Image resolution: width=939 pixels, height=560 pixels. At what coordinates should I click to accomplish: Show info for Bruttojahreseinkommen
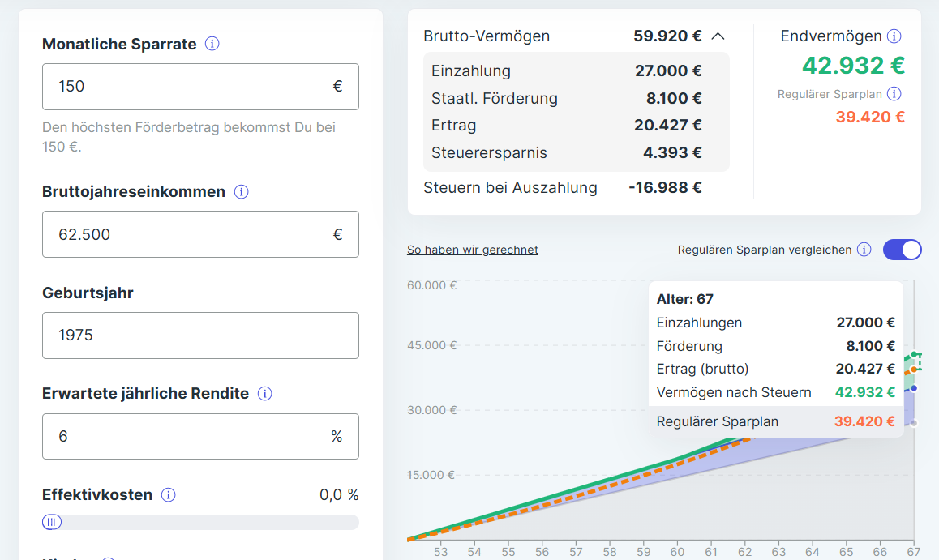click(242, 192)
